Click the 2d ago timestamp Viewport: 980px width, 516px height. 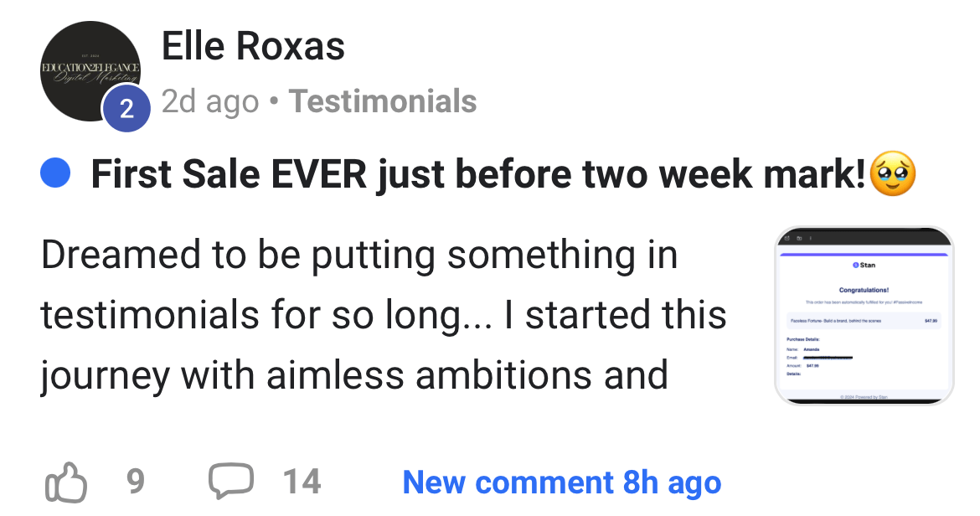click(x=210, y=101)
